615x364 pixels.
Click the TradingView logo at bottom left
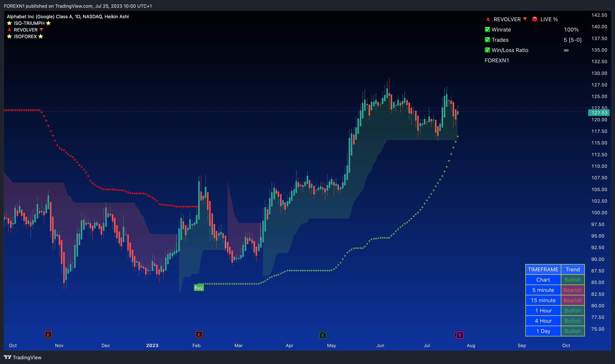8,357
